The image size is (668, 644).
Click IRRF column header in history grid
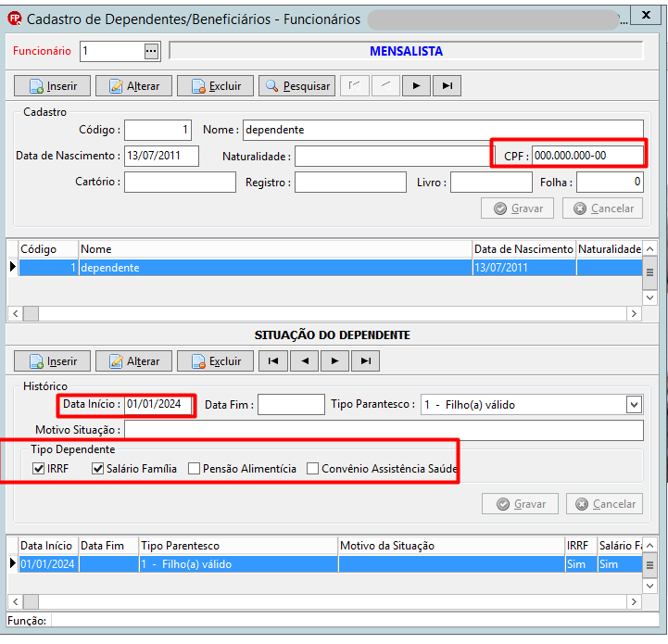click(x=581, y=546)
